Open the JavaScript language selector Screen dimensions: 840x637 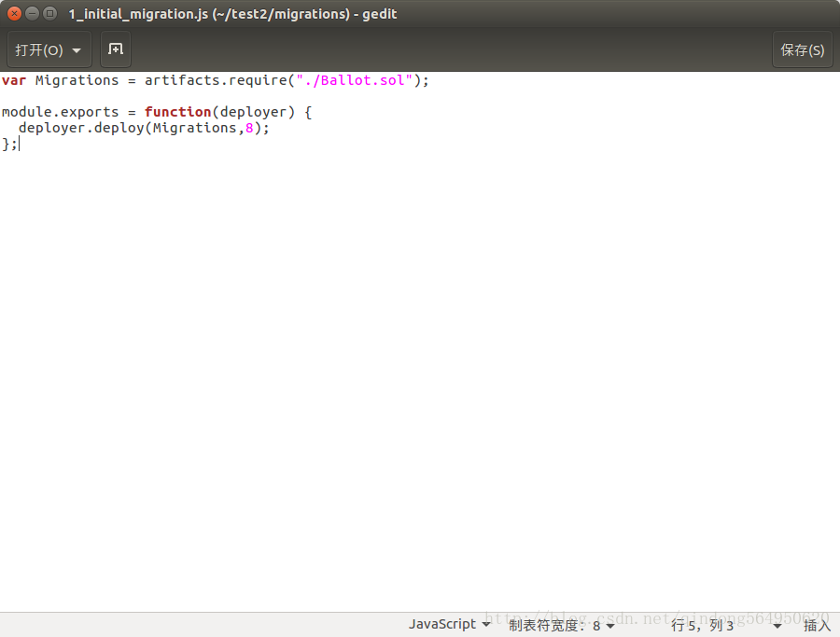(x=450, y=624)
